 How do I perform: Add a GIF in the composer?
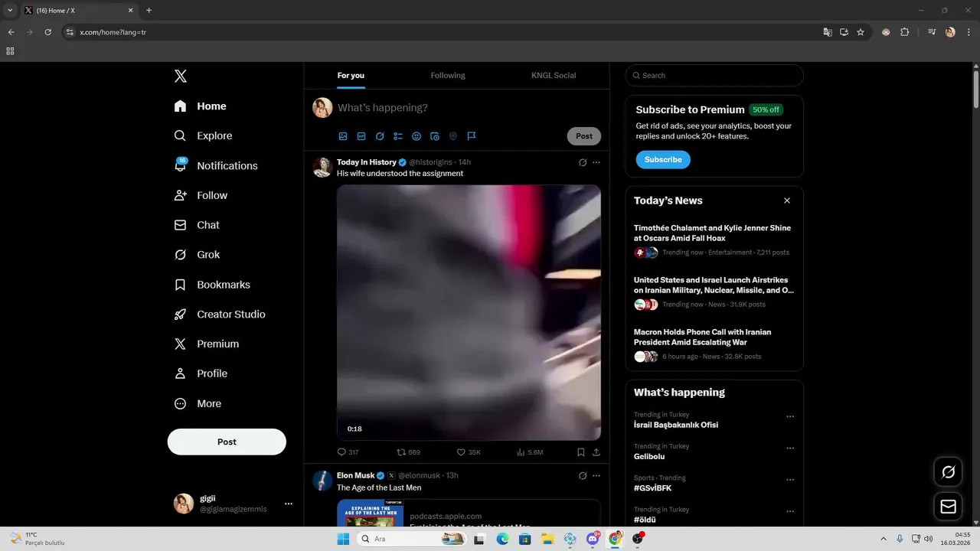point(361,136)
